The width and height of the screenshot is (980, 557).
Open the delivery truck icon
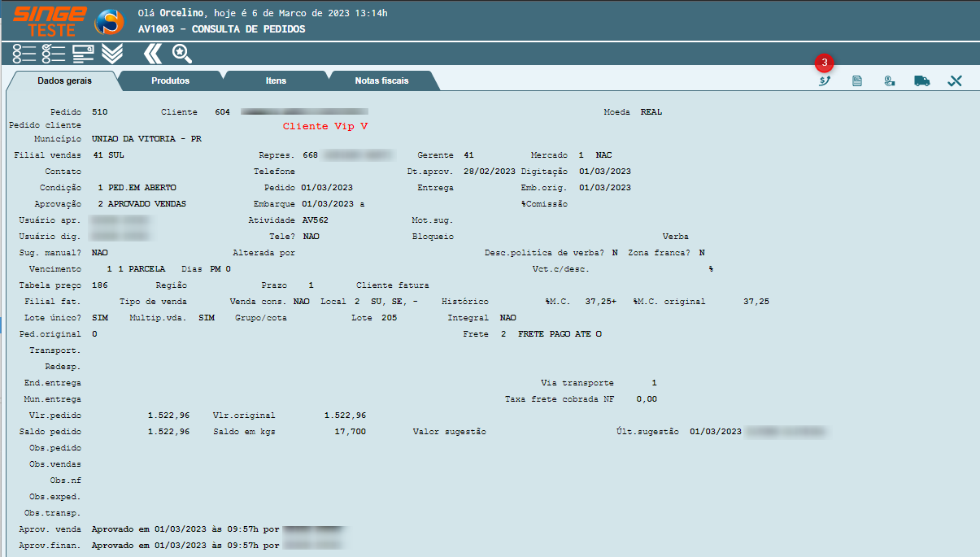click(921, 81)
